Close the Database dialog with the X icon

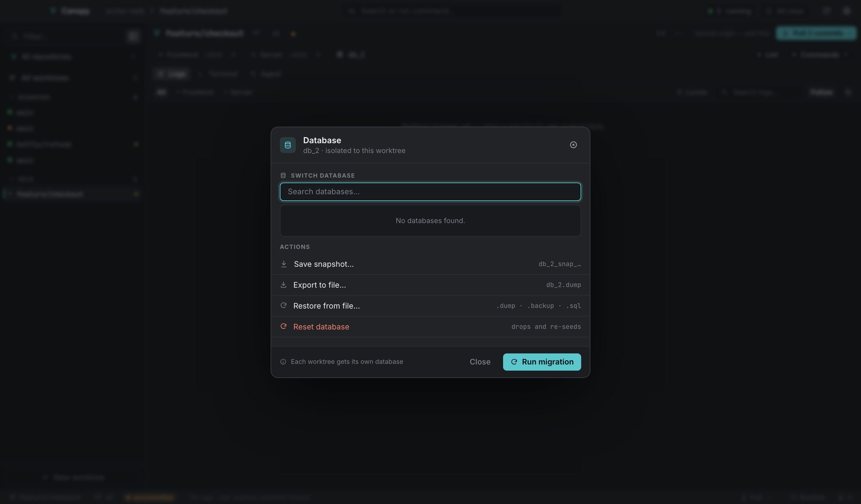(573, 145)
